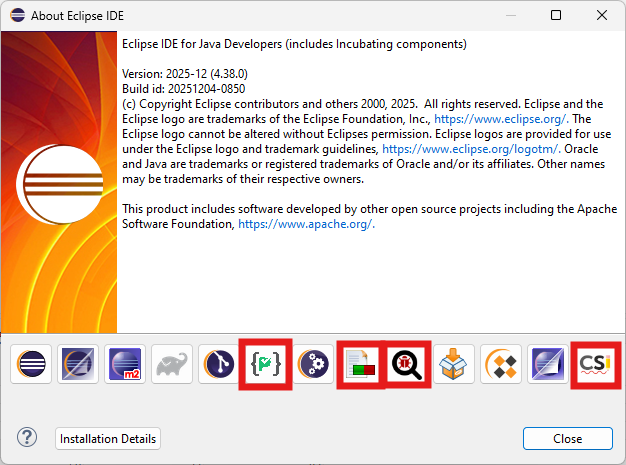Click the Installation Details button
Viewport: 626px width, 465px height.
[108, 439]
